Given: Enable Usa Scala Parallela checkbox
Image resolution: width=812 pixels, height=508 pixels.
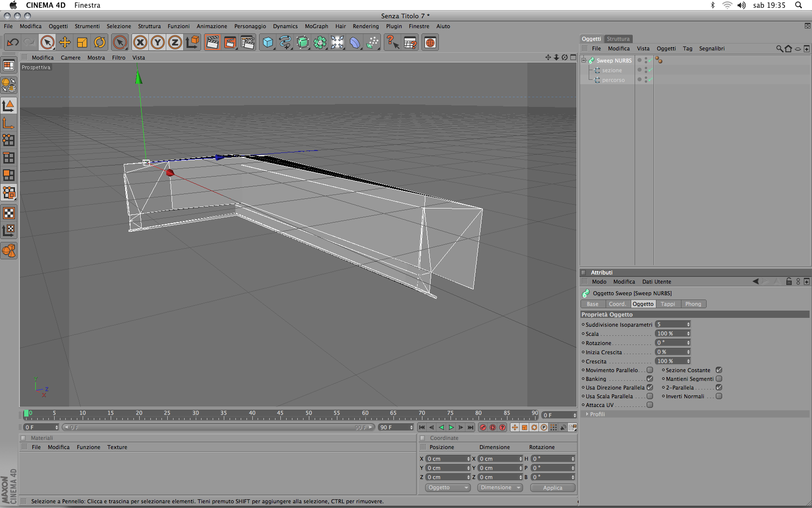Looking at the screenshot, I should pyautogui.click(x=650, y=396).
